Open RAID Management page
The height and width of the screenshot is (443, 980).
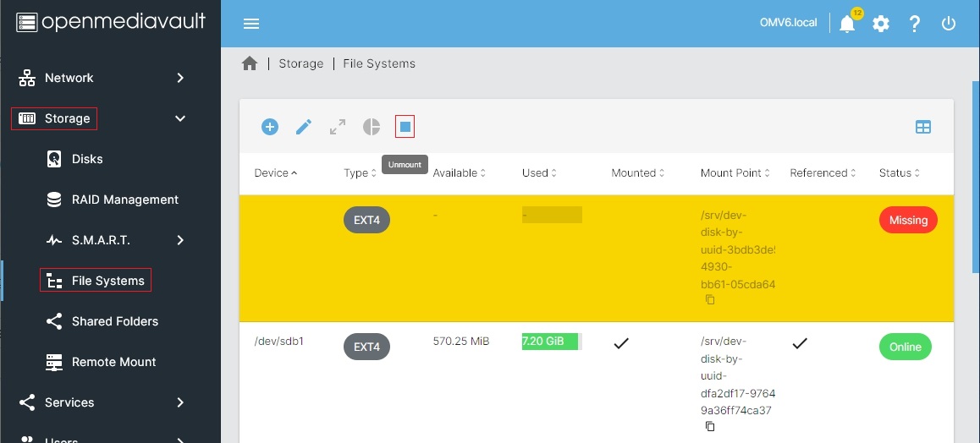124,200
